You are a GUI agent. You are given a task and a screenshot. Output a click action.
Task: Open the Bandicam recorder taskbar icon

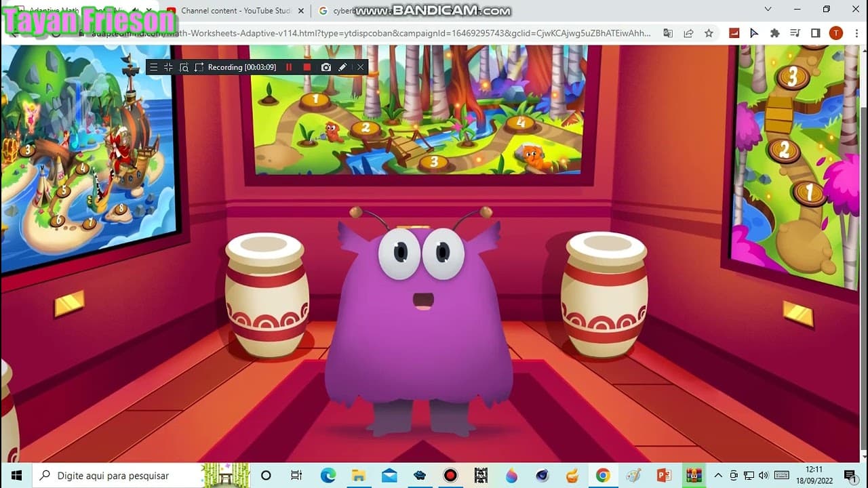[450, 475]
